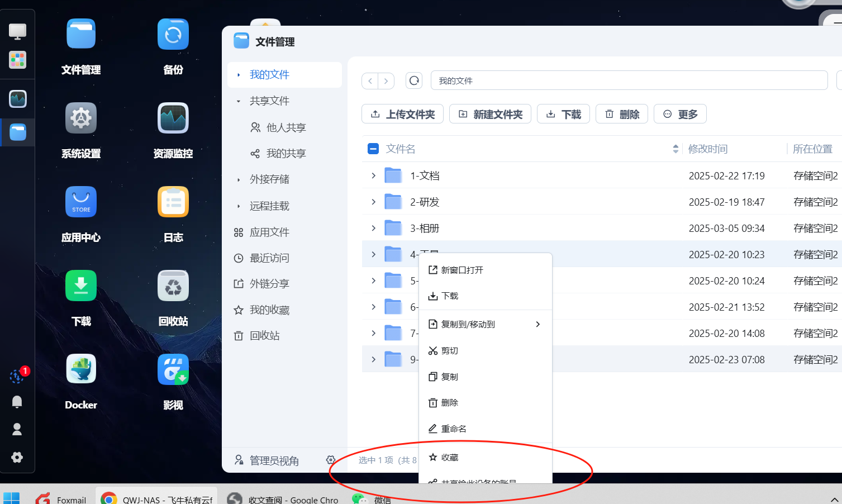Expand the 远程挂载 tree item
This screenshot has height=504, width=842.
pos(239,206)
